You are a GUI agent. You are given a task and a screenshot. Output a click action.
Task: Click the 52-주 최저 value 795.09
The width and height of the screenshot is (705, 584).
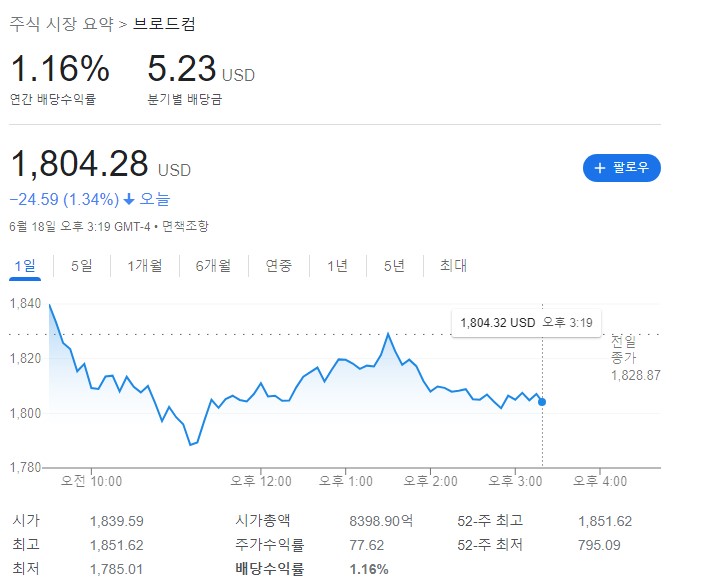pos(599,545)
